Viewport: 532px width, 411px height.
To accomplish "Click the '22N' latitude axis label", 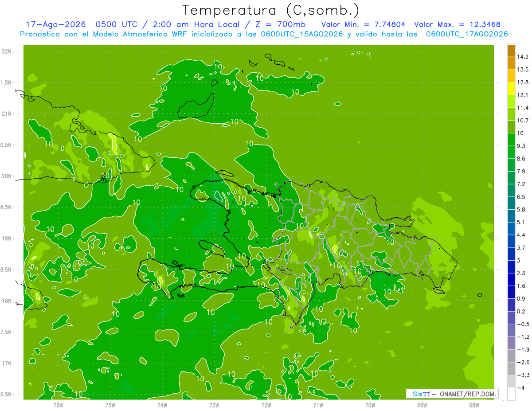I will (x=7, y=51).
